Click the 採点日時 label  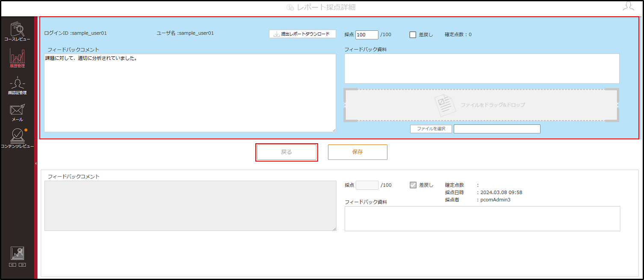454,192
